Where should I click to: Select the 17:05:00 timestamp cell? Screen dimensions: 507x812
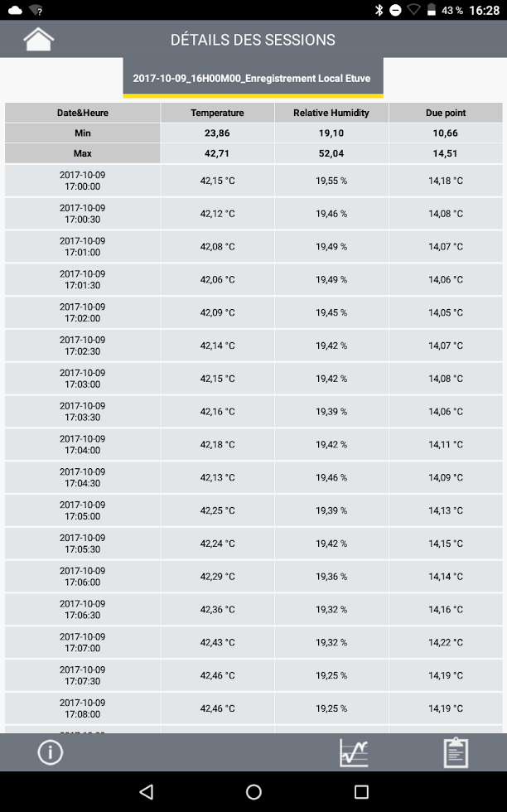pyautogui.click(x=82, y=510)
